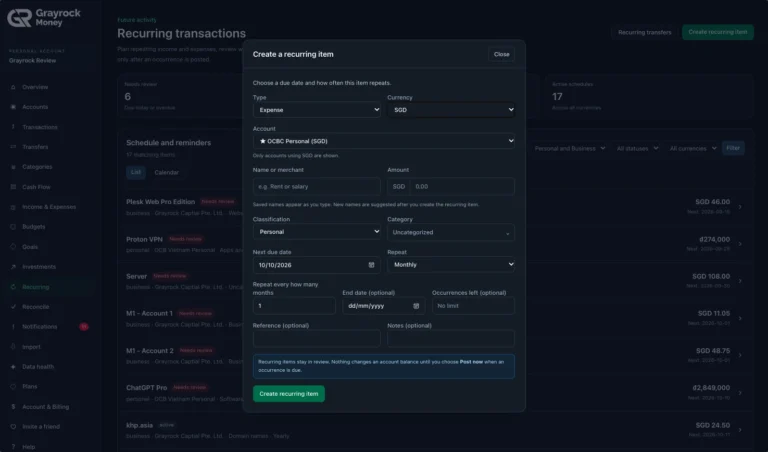Image resolution: width=768 pixels, height=452 pixels.
Task: Open the End date calendar picker icon
Action: [416, 306]
